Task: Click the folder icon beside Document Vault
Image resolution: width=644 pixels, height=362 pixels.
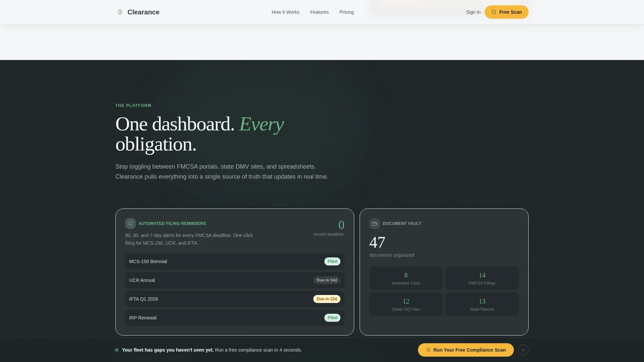Action: pyautogui.click(x=375, y=224)
